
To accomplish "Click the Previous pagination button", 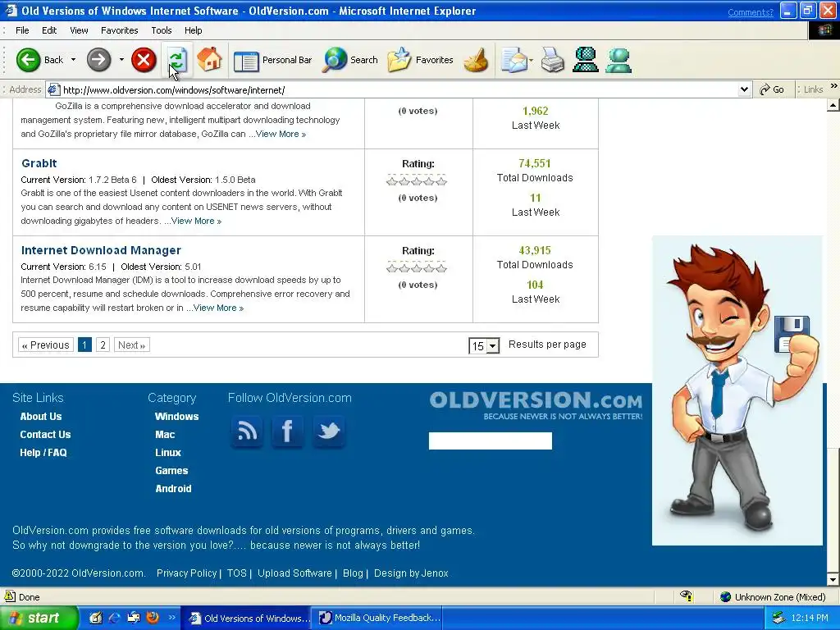I will (x=46, y=345).
